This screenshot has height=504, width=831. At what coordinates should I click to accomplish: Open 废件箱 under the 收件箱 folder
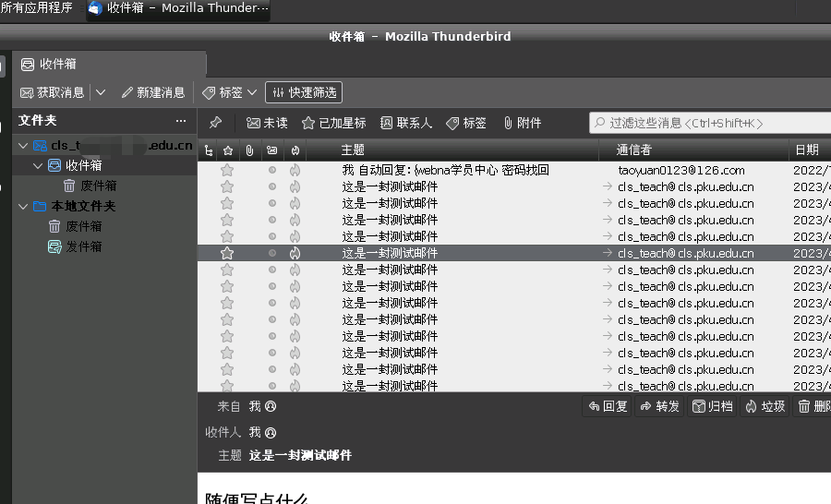pos(105,186)
